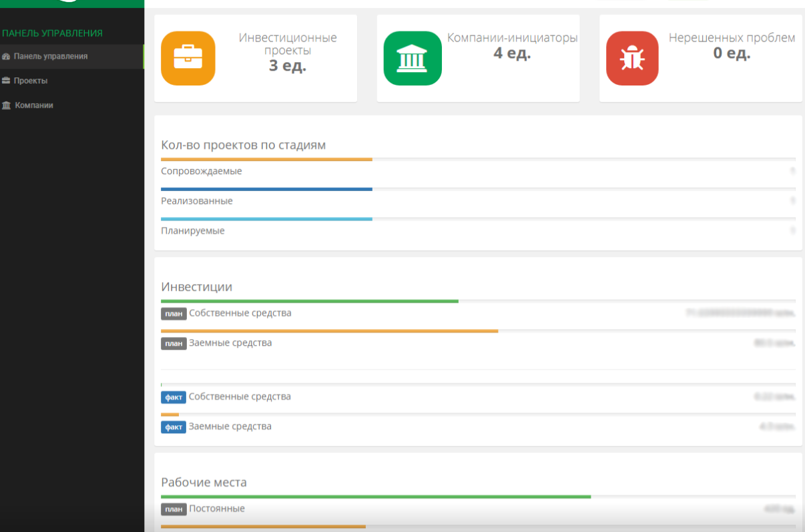Click the план badge beside Заемные средства

click(174, 344)
